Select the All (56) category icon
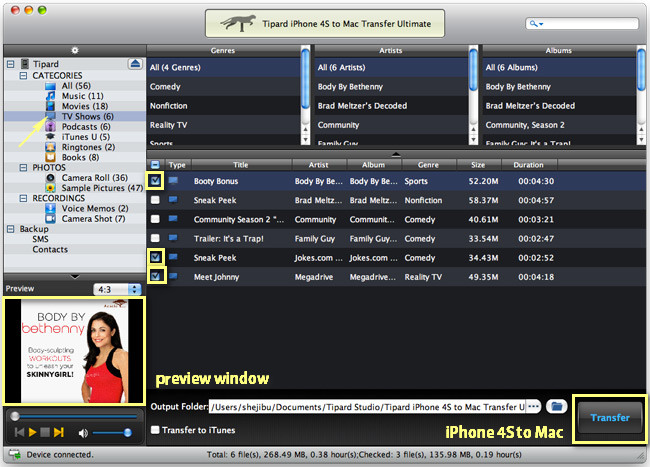The height and width of the screenshot is (467, 650). 50,86
